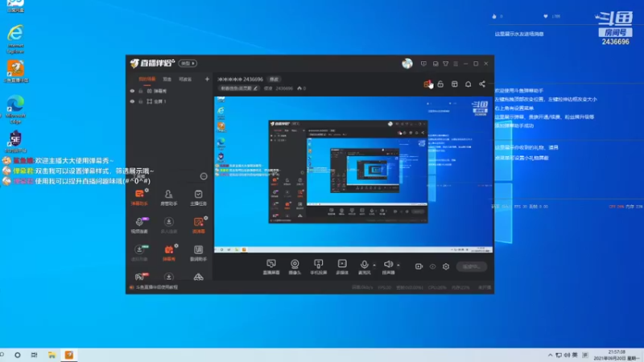644x362 pixels.
Task: Open File Explorer from the taskbar
Action: tap(52, 355)
